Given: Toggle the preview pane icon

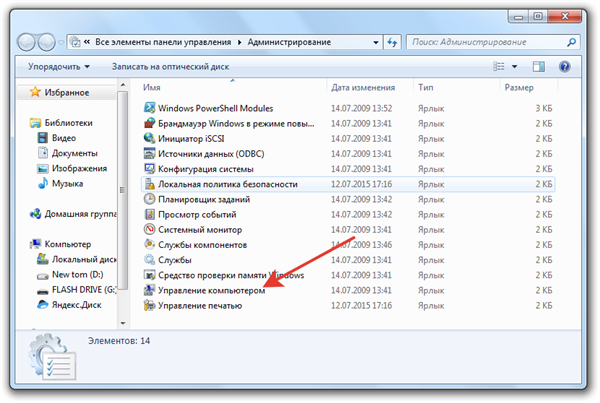Looking at the screenshot, I should click(539, 67).
